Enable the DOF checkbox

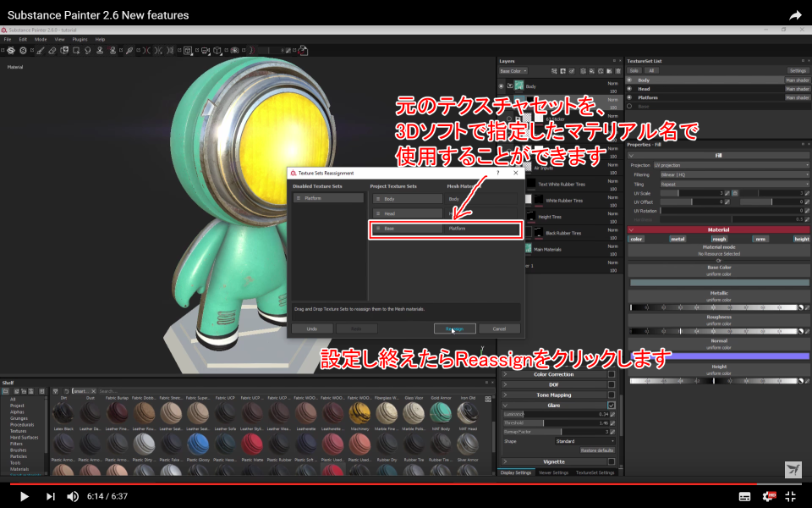point(611,384)
